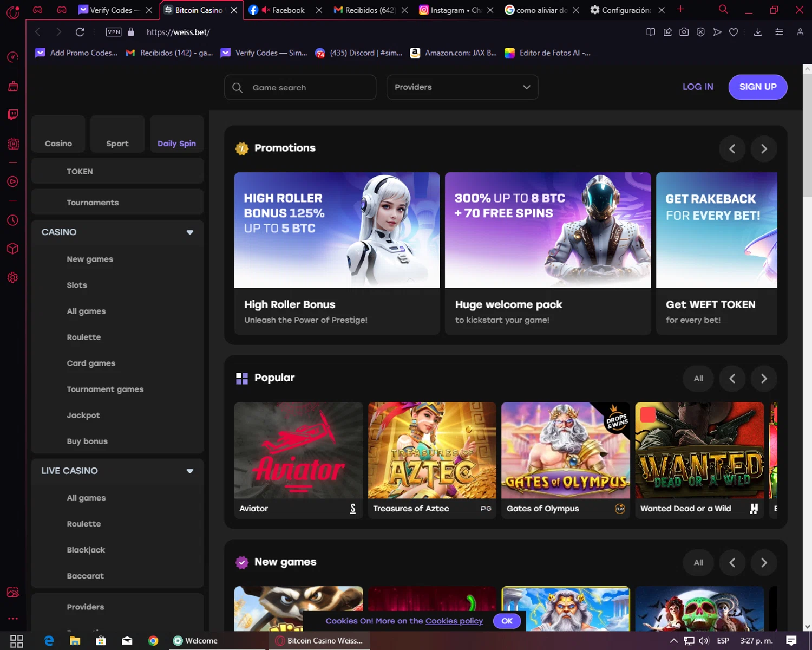812x650 pixels.
Task: Show next promotions with right arrow
Action: pos(764,148)
